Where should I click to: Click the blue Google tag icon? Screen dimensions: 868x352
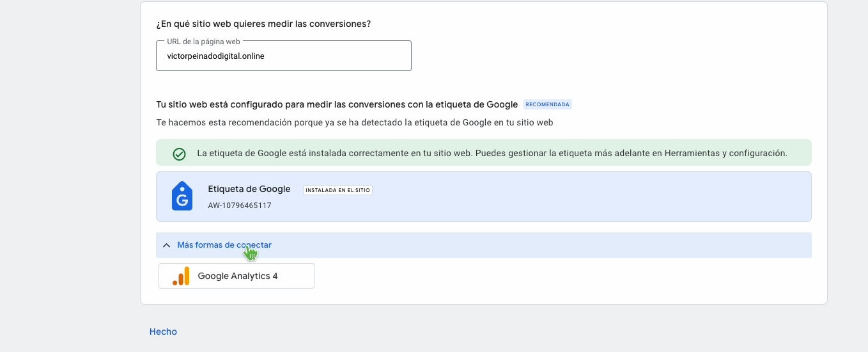(x=182, y=196)
